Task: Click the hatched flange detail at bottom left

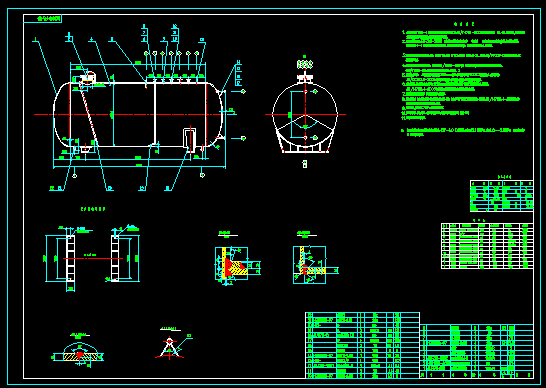Action: [x=79, y=354]
